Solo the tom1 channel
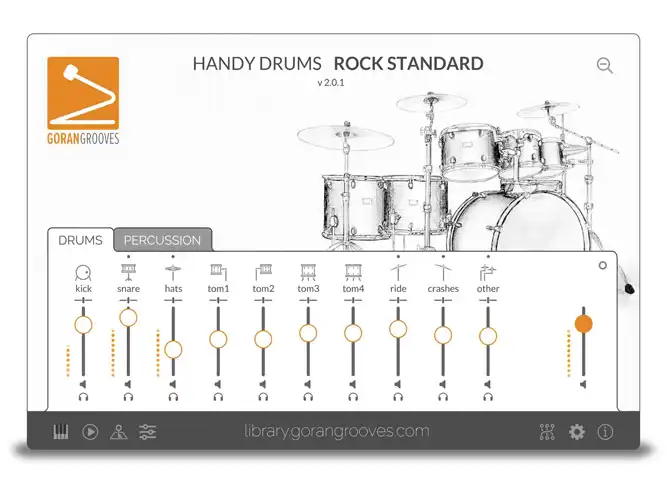The image size is (667, 500). [218, 397]
